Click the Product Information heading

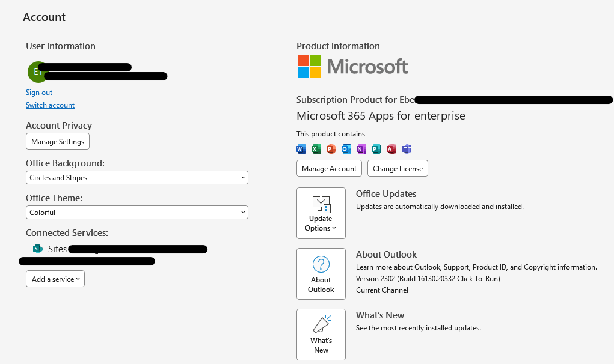point(338,46)
